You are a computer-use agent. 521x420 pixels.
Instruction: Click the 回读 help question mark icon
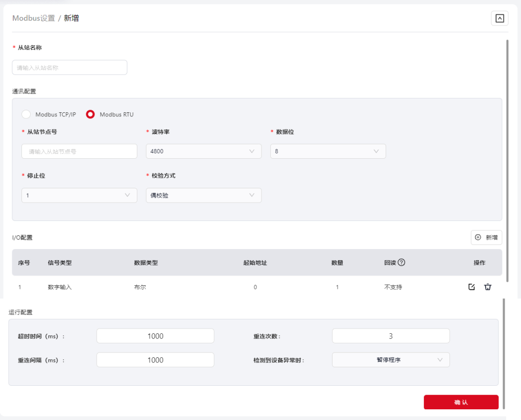[x=401, y=262]
